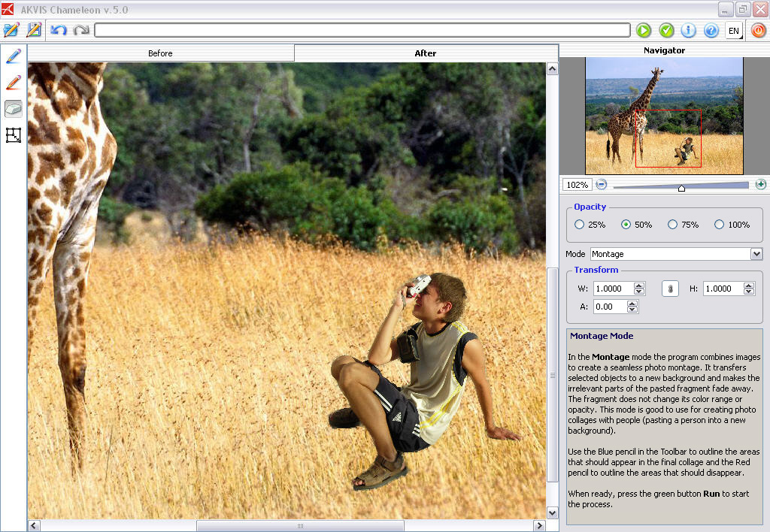The height and width of the screenshot is (532, 770).
Task: Click the vertical scrollbar up arrow
Action: [552, 68]
